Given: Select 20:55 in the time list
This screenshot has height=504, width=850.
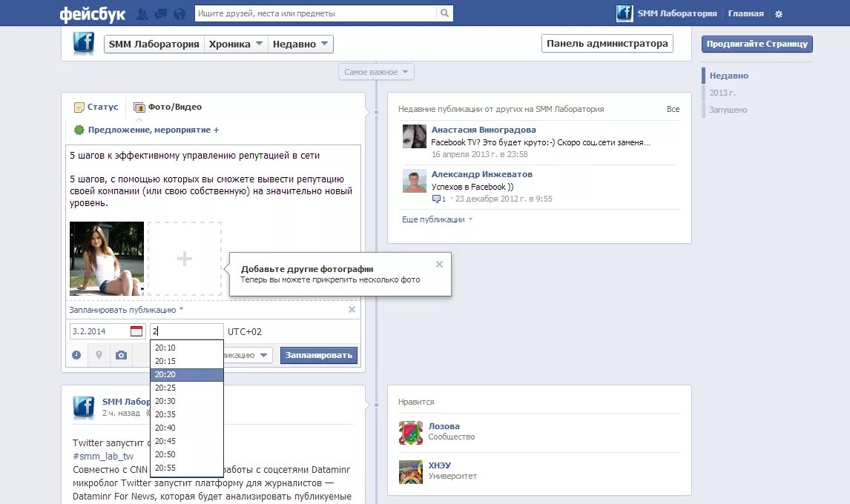Looking at the screenshot, I should (186, 468).
